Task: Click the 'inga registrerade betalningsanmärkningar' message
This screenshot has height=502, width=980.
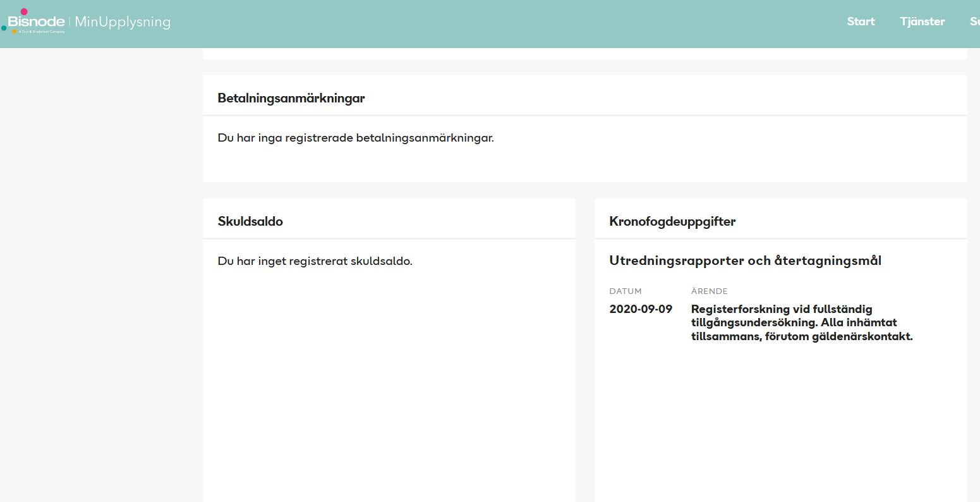Action: [356, 138]
